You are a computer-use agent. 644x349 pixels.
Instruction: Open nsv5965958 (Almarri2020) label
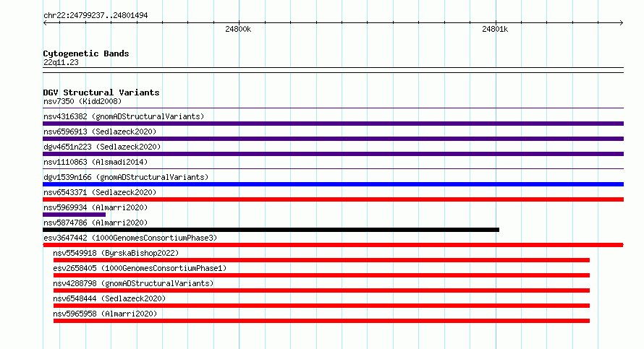pos(105,314)
